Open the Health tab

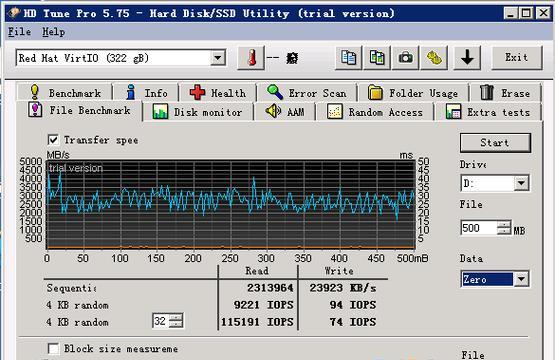pyautogui.click(x=218, y=93)
